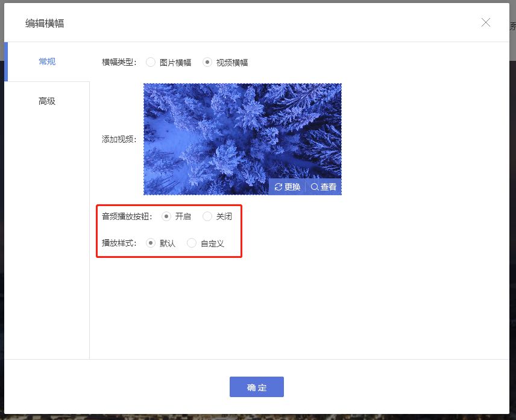Select the 图片横幅 radio option
The width and height of the screenshot is (516, 420).
pyautogui.click(x=151, y=62)
